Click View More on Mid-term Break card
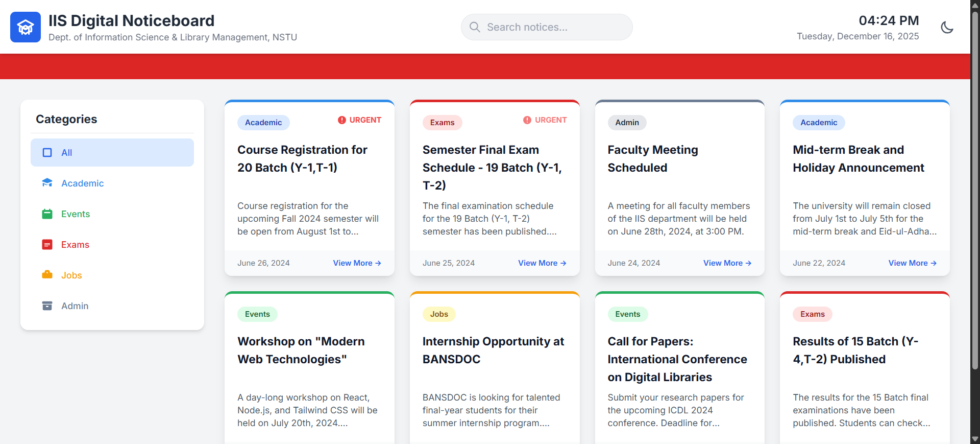The image size is (980, 444). coord(912,263)
